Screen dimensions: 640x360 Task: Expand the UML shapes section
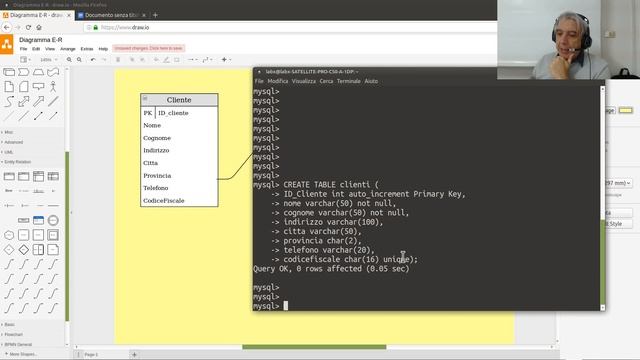pos(8,152)
